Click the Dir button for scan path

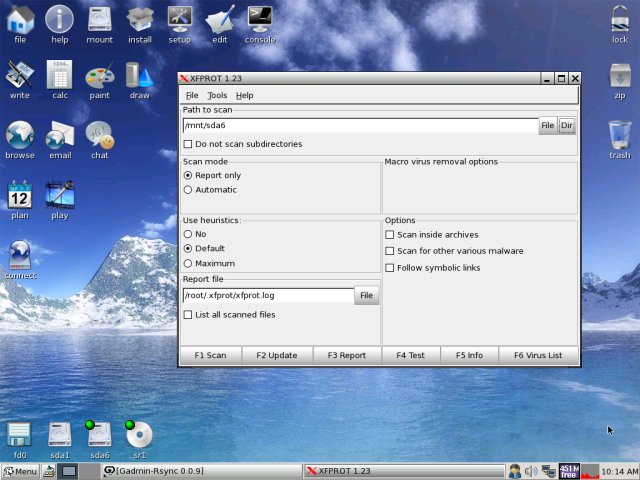(567, 126)
